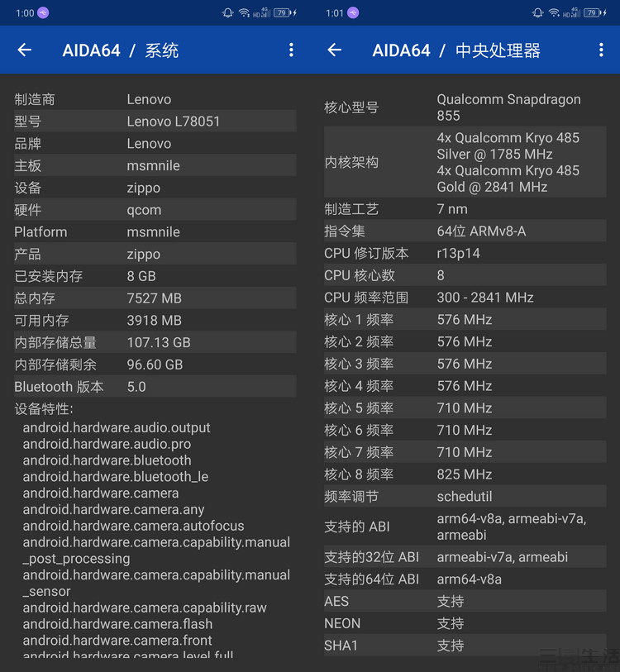620x672 pixels.
Task: Select the 指令集 64位 ARMv8-A row
Action: pos(465,231)
